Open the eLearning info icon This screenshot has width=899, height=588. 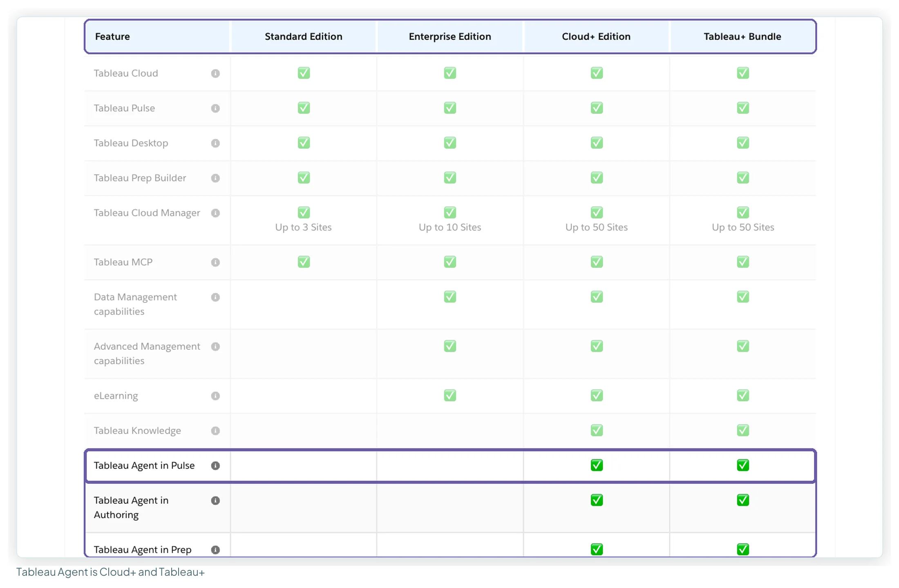(x=215, y=396)
